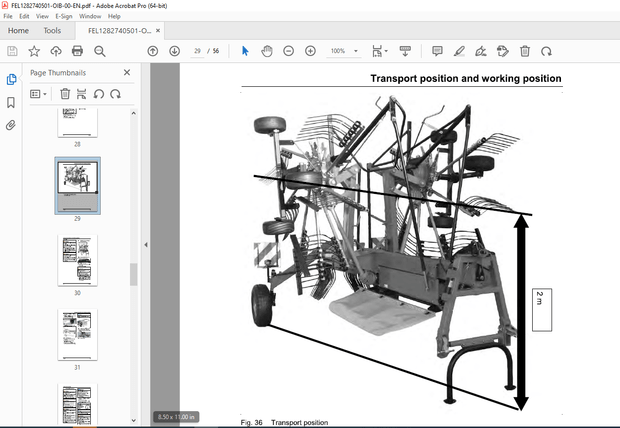Add a sticky note comment
The width and height of the screenshot is (620, 428).
pyautogui.click(x=437, y=51)
